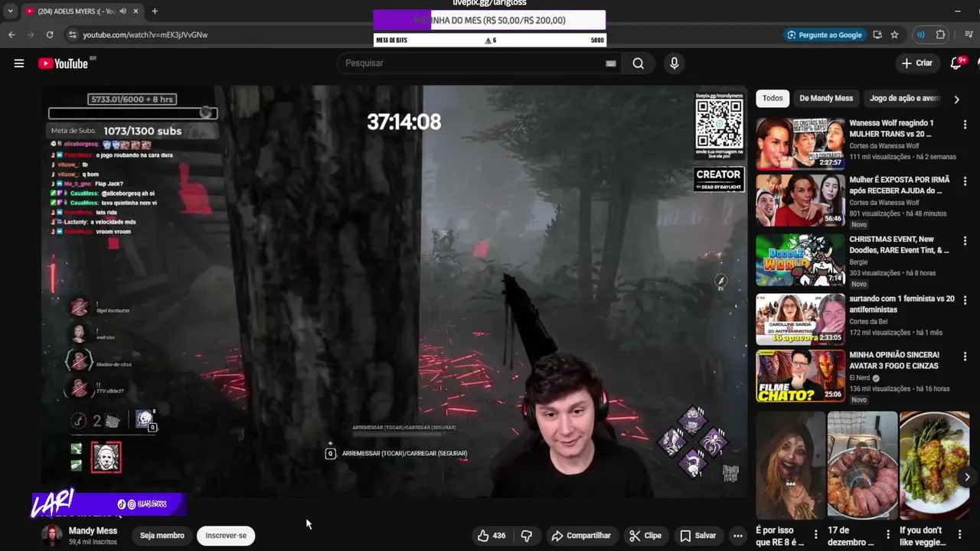Click the address bar URL

tap(145, 34)
